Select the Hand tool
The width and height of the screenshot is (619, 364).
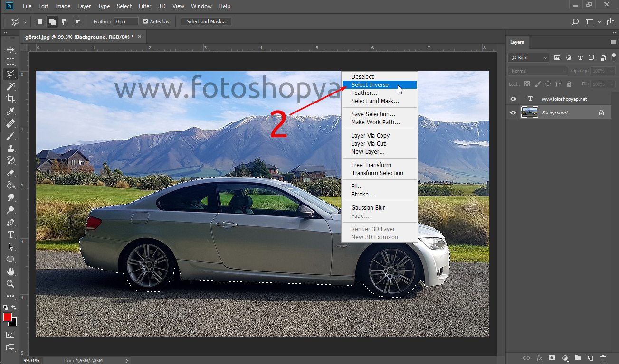10,272
